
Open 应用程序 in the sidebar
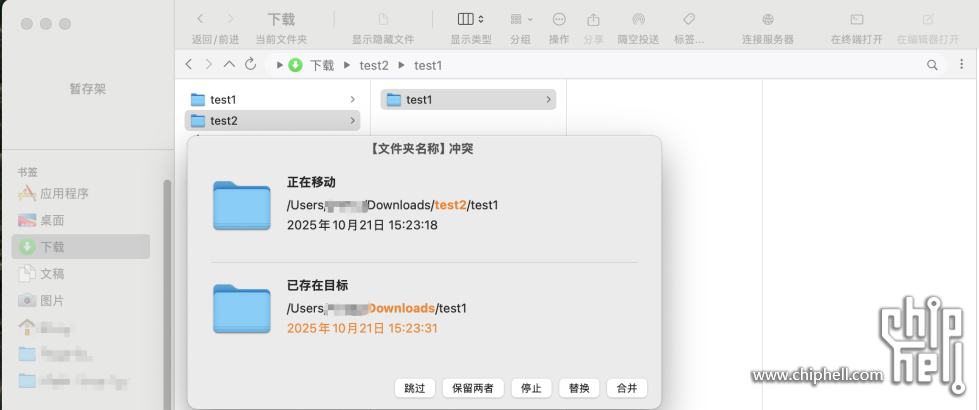click(x=64, y=194)
